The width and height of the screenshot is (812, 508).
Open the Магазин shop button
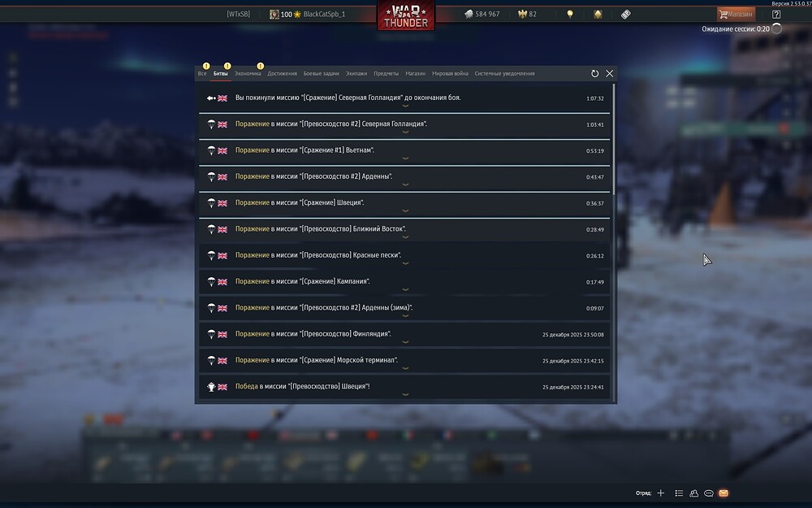coord(736,15)
